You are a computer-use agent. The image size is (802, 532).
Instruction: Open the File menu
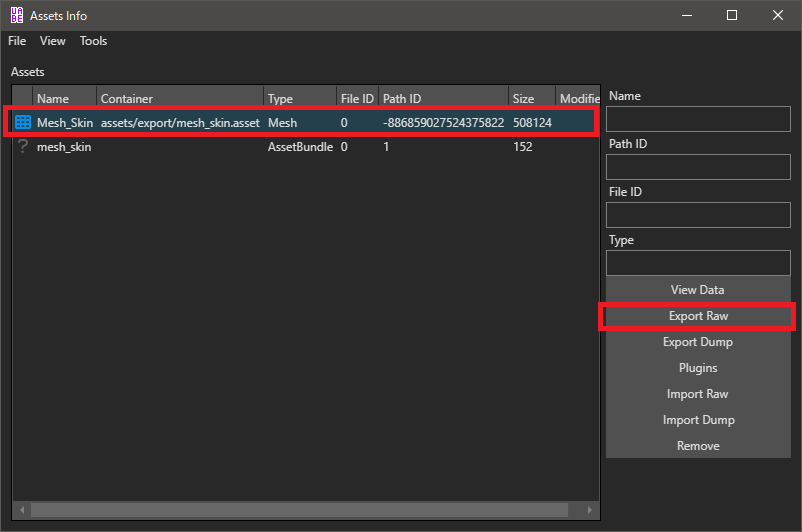17,41
